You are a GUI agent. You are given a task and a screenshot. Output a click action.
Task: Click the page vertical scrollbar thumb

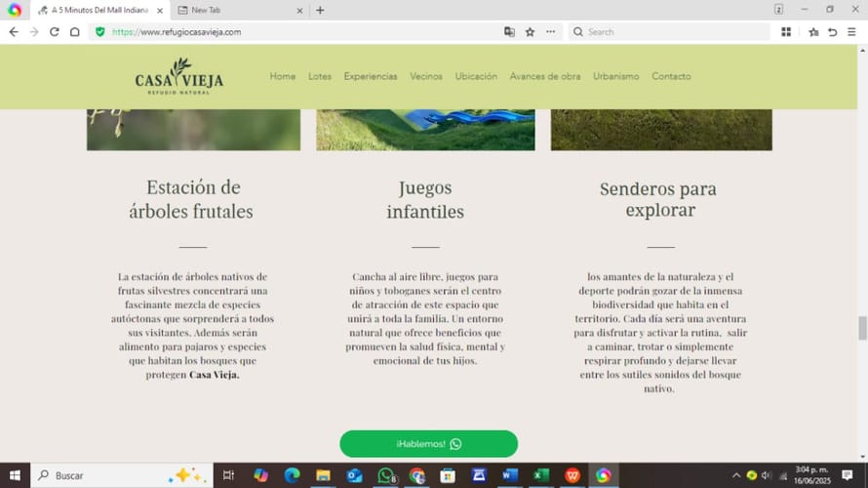[862, 329]
